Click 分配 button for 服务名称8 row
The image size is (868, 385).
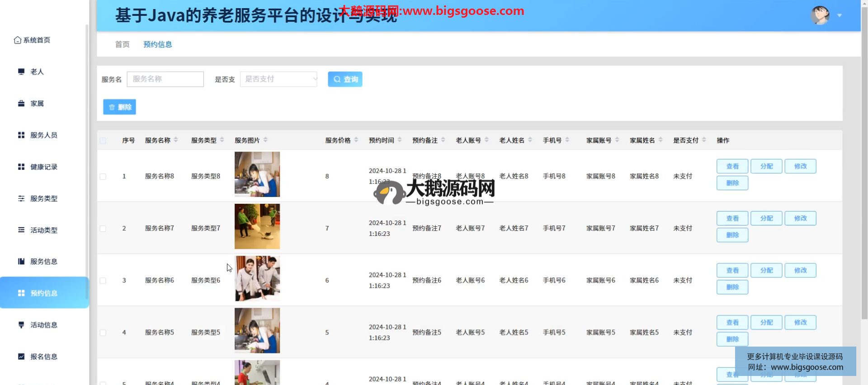click(x=766, y=166)
